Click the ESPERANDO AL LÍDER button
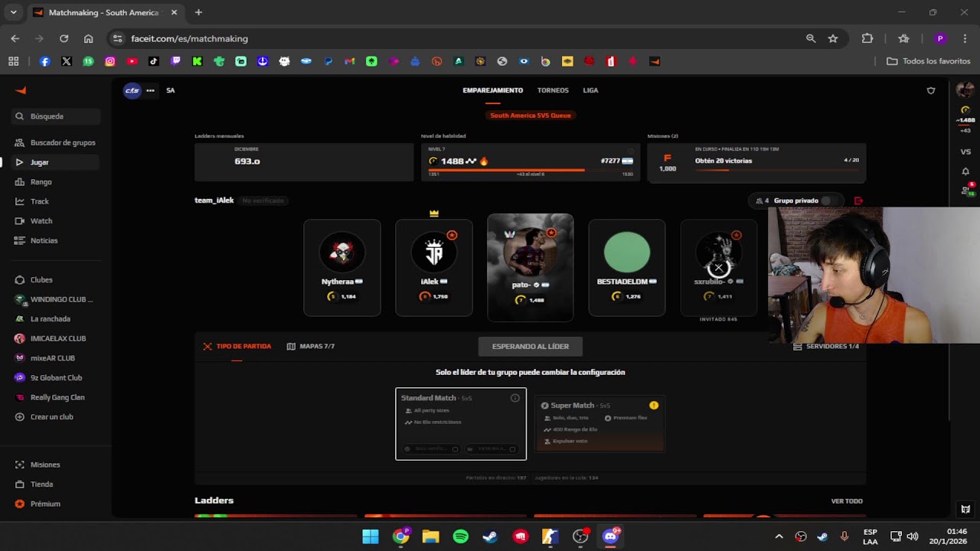This screenshot has width=980, height=551. (x=530, y=346)
